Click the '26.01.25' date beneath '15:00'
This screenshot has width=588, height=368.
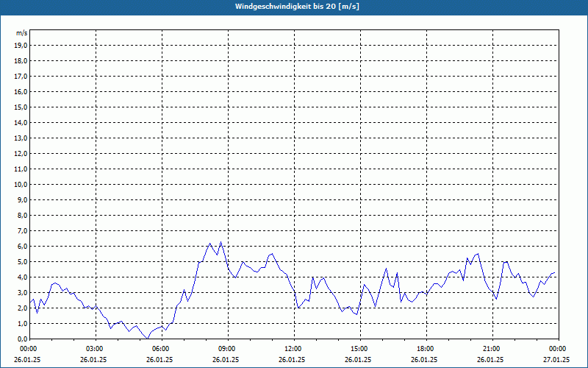pyautogui.click(x=358, y=359)
